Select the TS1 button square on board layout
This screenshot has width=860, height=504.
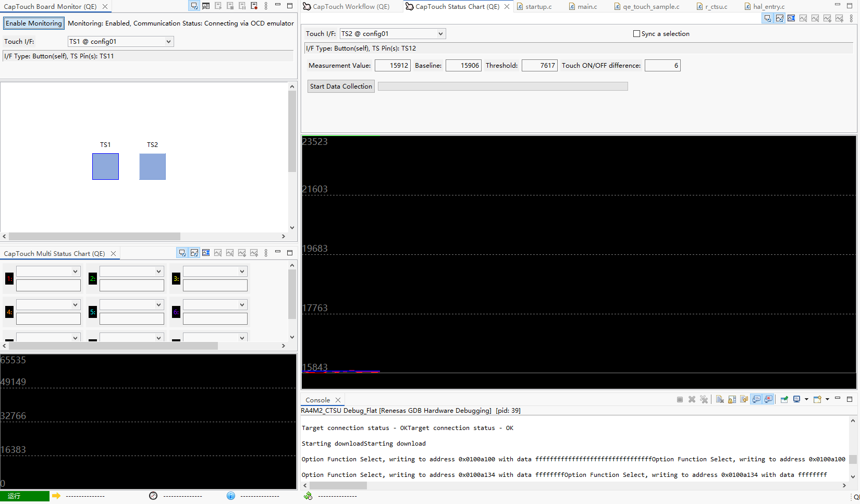[105, 166]
